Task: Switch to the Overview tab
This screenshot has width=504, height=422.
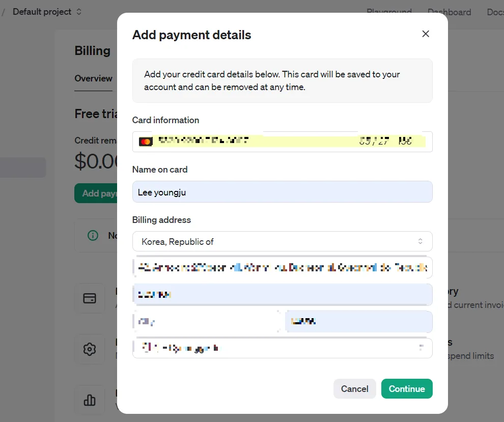Action: pos(93,78)
